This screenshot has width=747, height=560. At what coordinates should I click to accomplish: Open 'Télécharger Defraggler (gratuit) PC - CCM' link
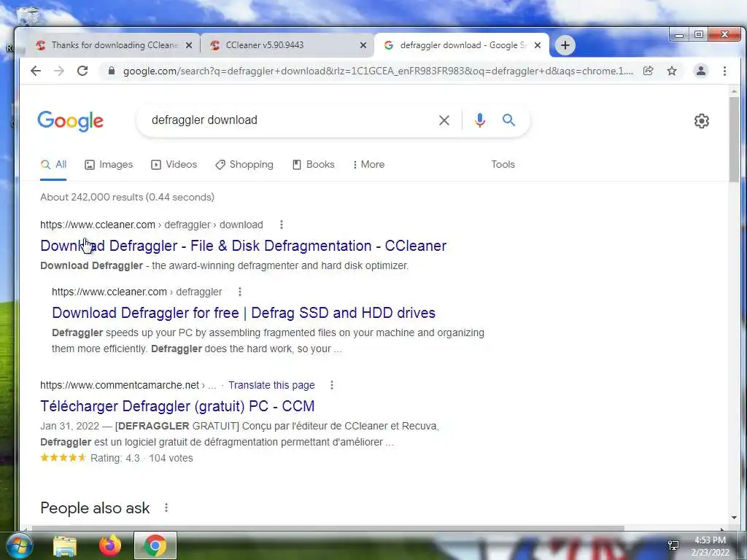(x=177, y=406)
